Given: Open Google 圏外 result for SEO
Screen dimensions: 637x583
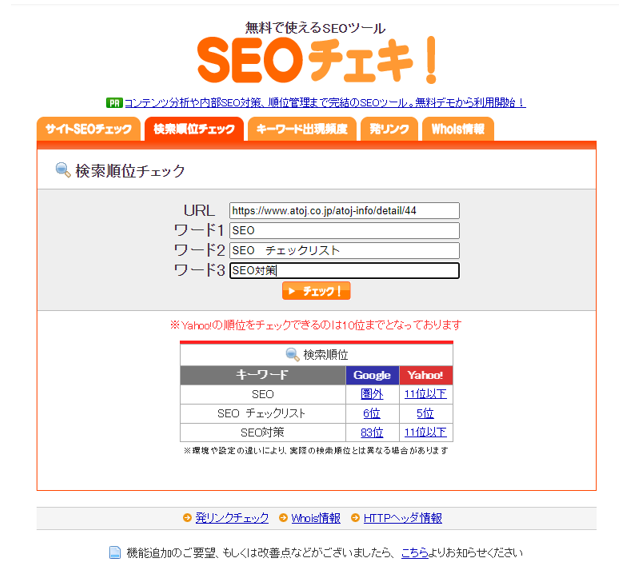Looking at the screenshot, I should click(372, 394).
